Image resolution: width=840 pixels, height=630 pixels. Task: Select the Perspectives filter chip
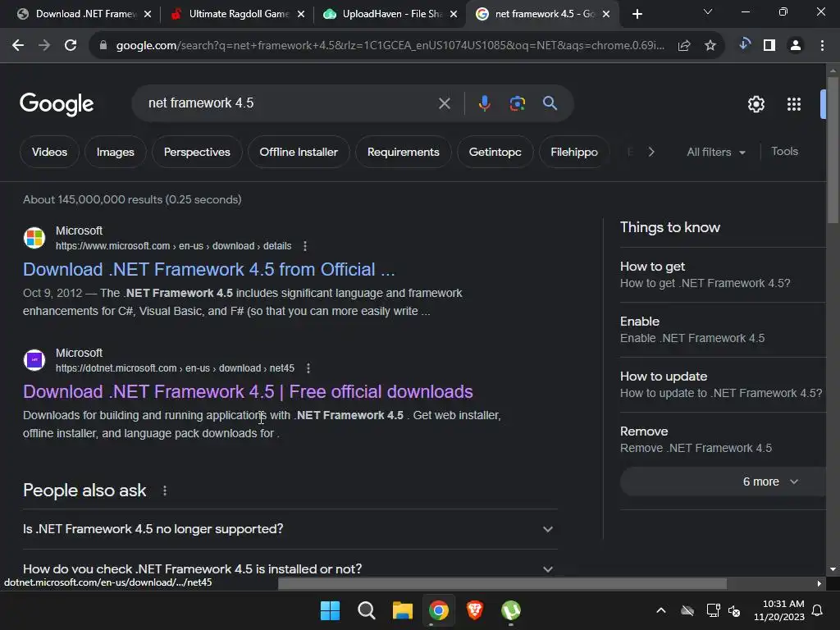click(197, 152)
